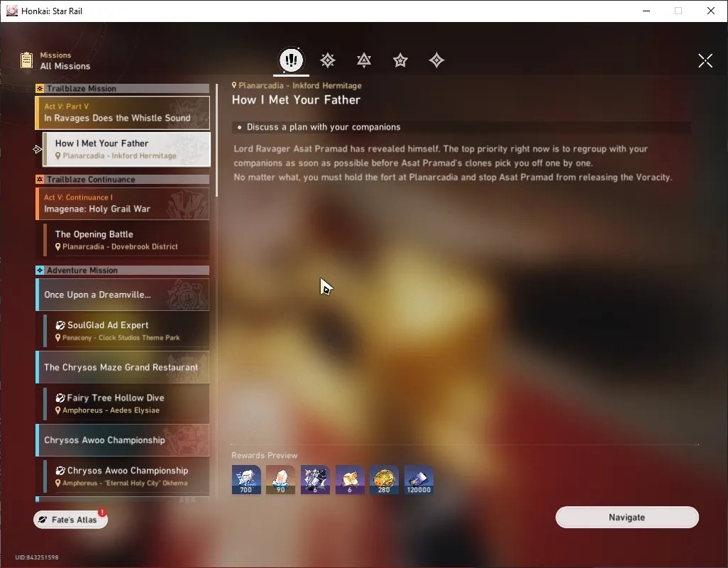Viewport: 728px width, 568px height.
Task: Select The Opening Battle mission
Action: pyautogui.click(x=126, y=240)
